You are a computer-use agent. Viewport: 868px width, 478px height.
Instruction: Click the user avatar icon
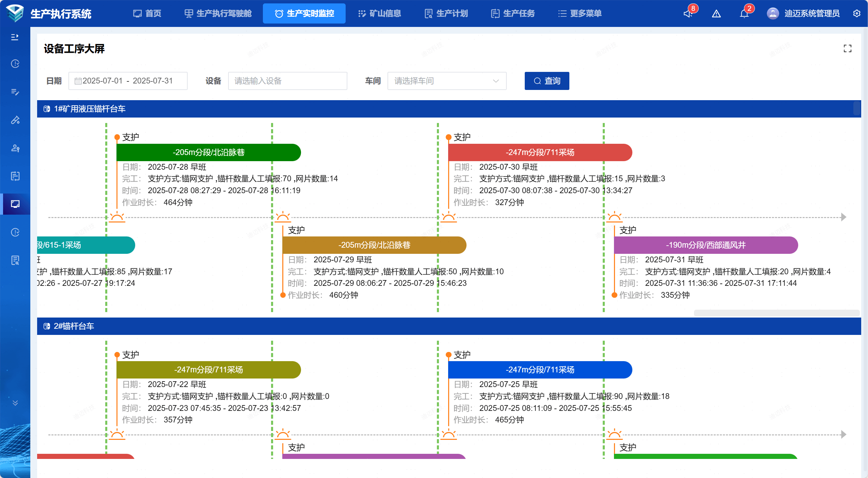pyautogui.click(x=773, y=14)
